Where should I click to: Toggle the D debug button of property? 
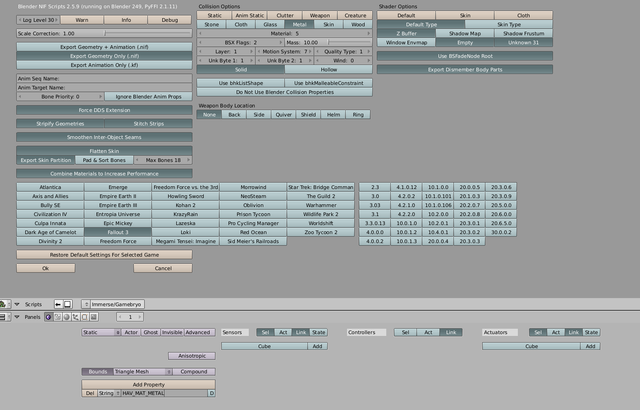click(x=211, y=393)
